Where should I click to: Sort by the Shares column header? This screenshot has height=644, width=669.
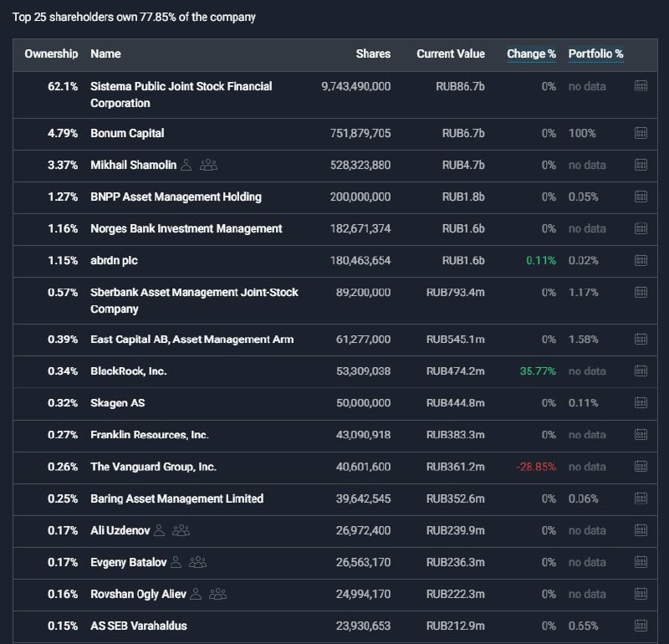[x=373, y=54]
